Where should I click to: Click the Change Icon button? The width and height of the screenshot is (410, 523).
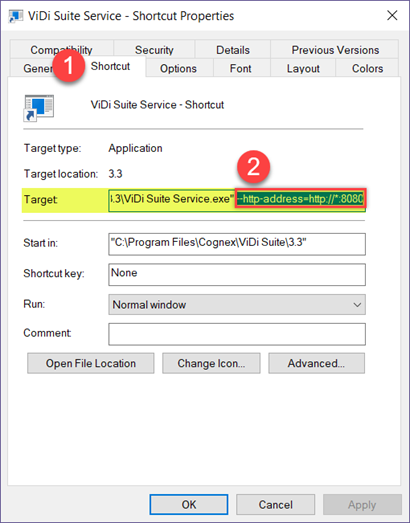click(211, 363)
